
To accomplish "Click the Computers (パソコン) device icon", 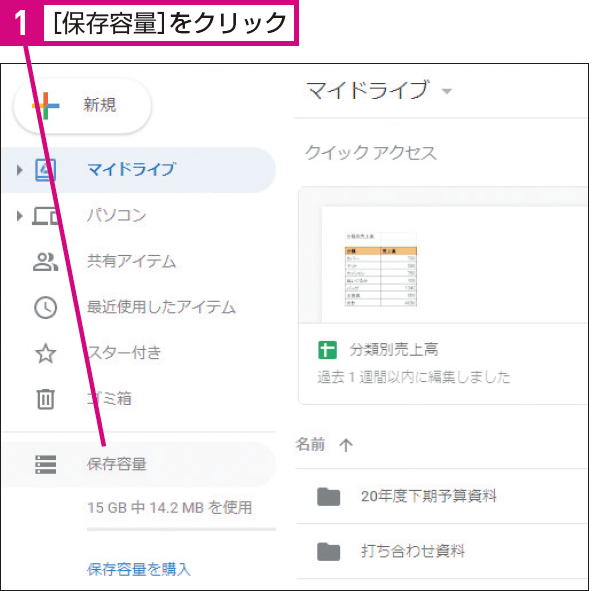I will pos(46,216).
